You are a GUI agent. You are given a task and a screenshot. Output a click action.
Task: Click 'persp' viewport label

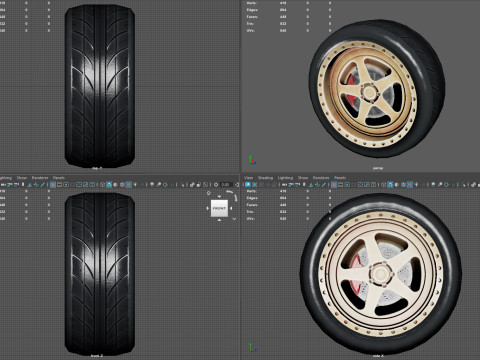378,168
